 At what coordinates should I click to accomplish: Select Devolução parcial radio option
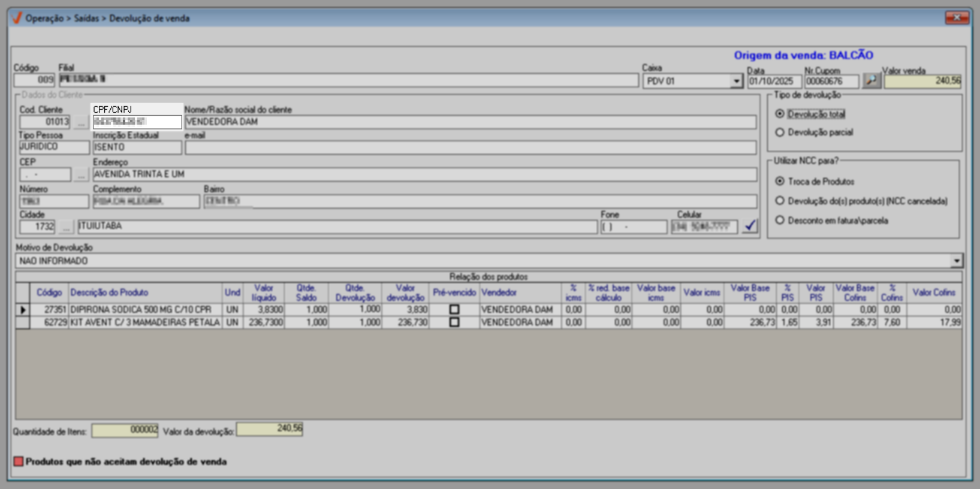[x=780, y=132]
